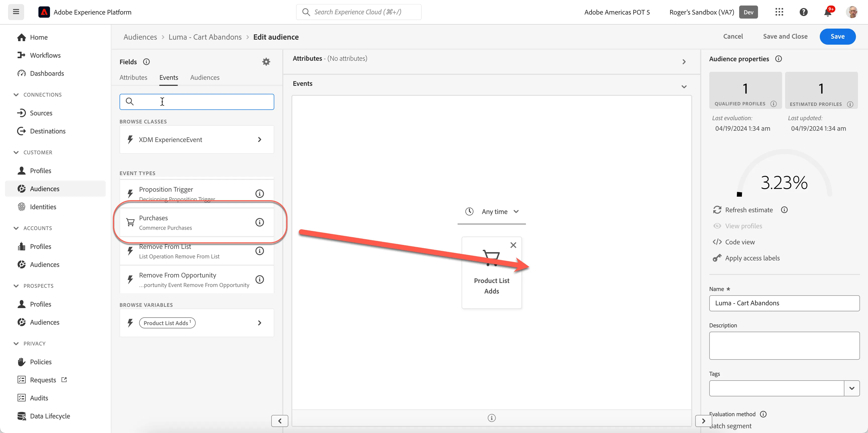The height and width of the screenshot is (433, 868).
Task: Switch to the Audiences fields tab
Action: [x=204, y=77]
